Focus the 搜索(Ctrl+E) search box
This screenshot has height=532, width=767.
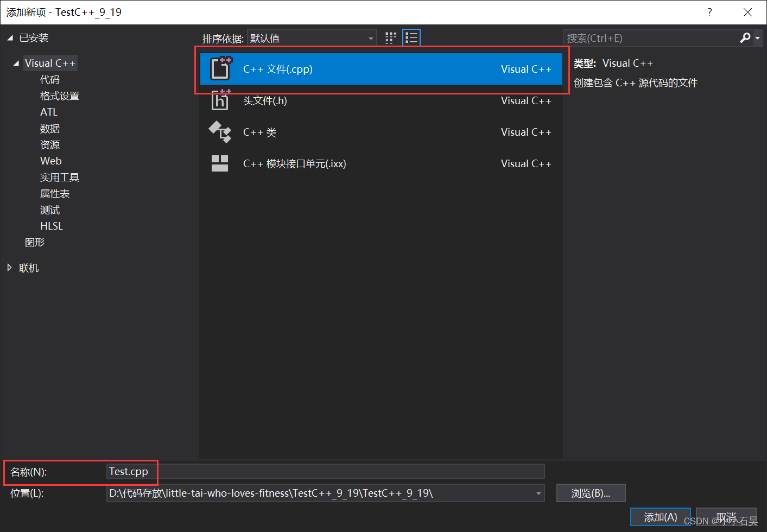(651, 38)
